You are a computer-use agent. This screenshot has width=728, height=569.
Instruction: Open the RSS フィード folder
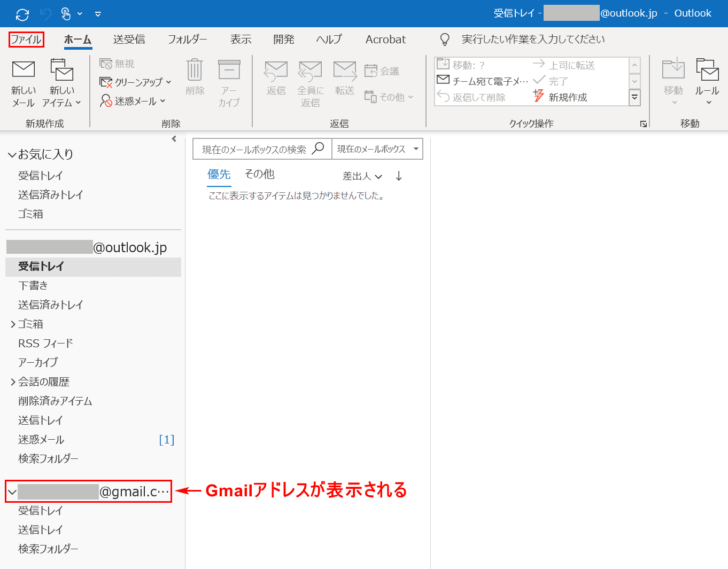(45, 343)
